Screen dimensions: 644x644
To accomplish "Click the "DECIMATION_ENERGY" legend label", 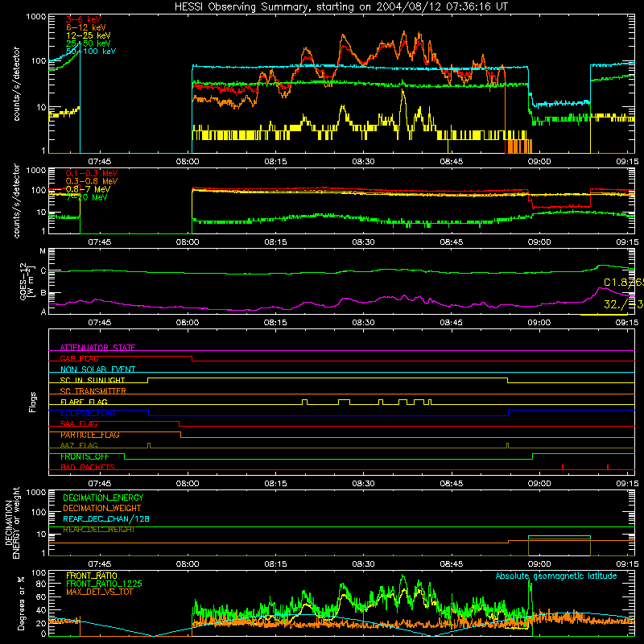I will (x=103, y=497).
